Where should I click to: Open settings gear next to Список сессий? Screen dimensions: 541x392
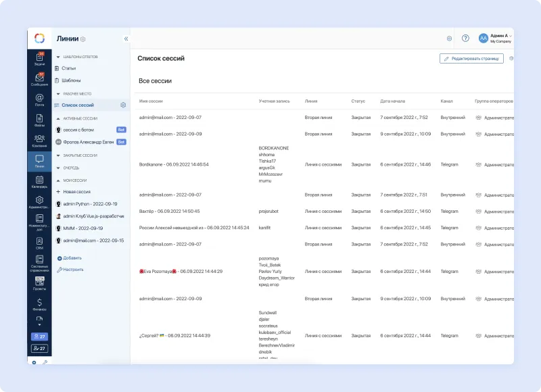click(123, 105)
